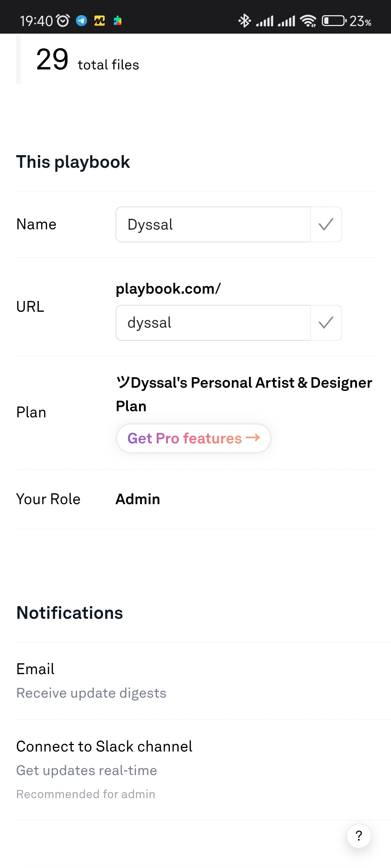Select Connect to Slack channel
This screenshot has height=868, width=391.
click(x=104, y=746)
